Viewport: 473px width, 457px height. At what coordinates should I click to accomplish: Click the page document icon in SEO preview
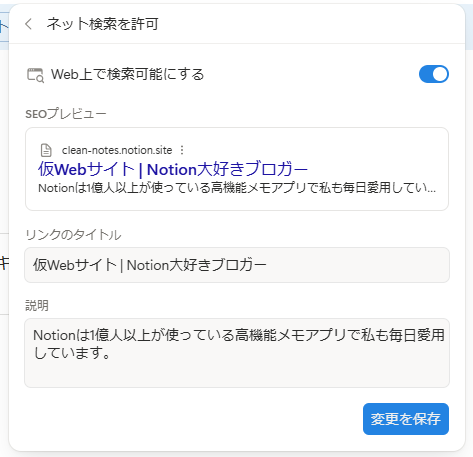point(46,150)
